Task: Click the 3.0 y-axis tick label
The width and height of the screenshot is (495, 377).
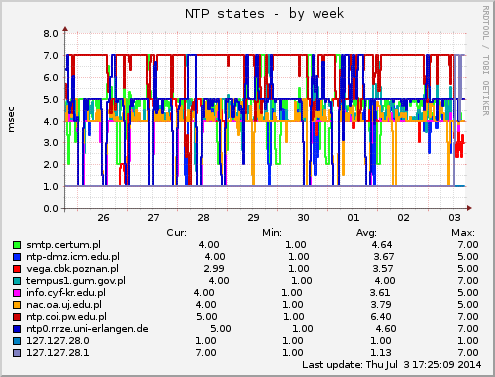Action: (51, 143)
